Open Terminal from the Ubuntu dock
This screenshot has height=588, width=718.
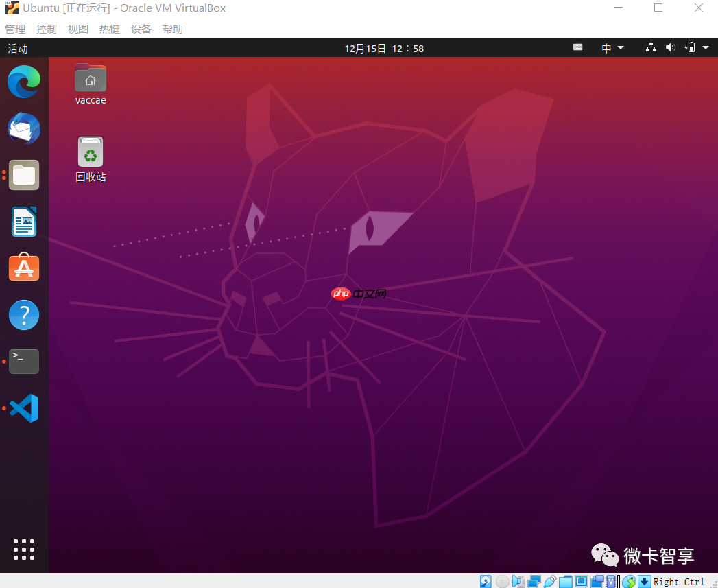pos(24,362)
